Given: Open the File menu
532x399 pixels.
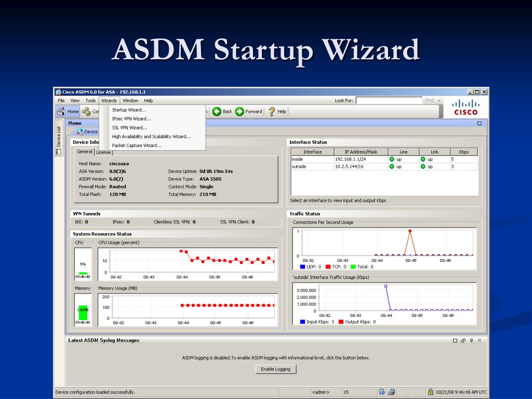Looking at the screenshot, I should (61, 100).
